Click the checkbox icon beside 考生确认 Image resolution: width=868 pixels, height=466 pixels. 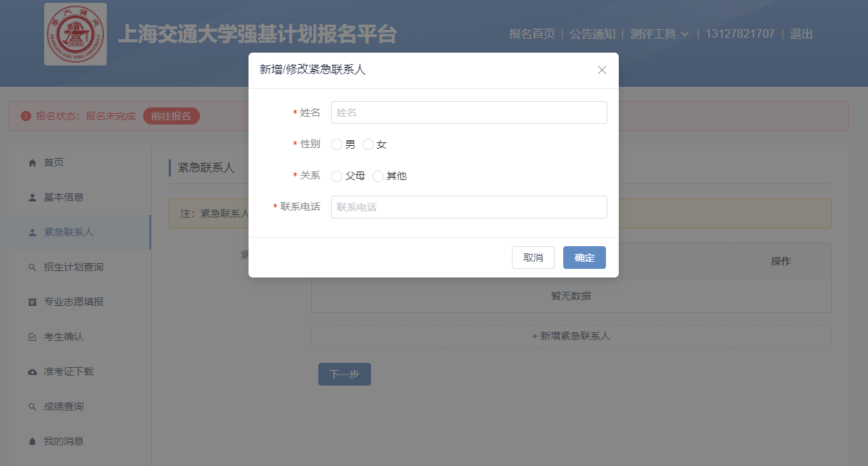[x=32, y=337]
